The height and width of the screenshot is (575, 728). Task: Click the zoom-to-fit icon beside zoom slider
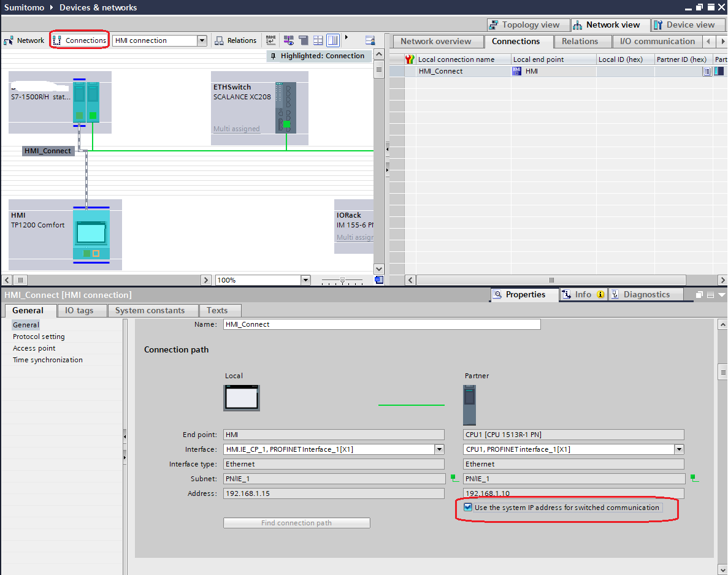click(x=379, y=280)
